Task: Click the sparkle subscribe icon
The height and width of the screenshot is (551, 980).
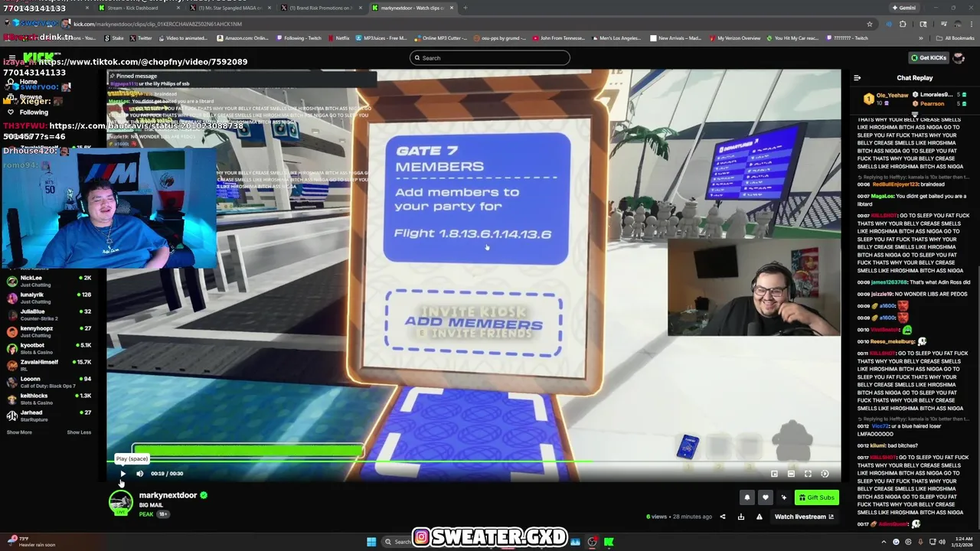Action: pos(783,497)
